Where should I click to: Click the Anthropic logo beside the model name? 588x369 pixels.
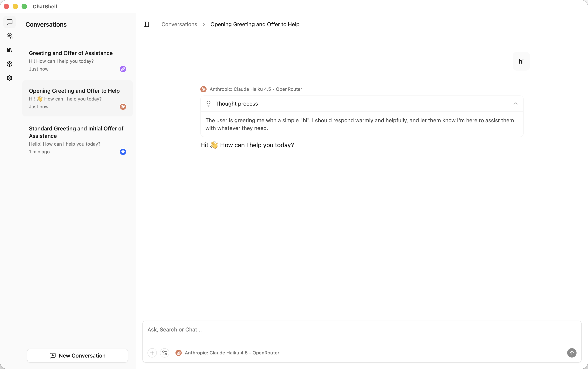click(x=203, y=89)
